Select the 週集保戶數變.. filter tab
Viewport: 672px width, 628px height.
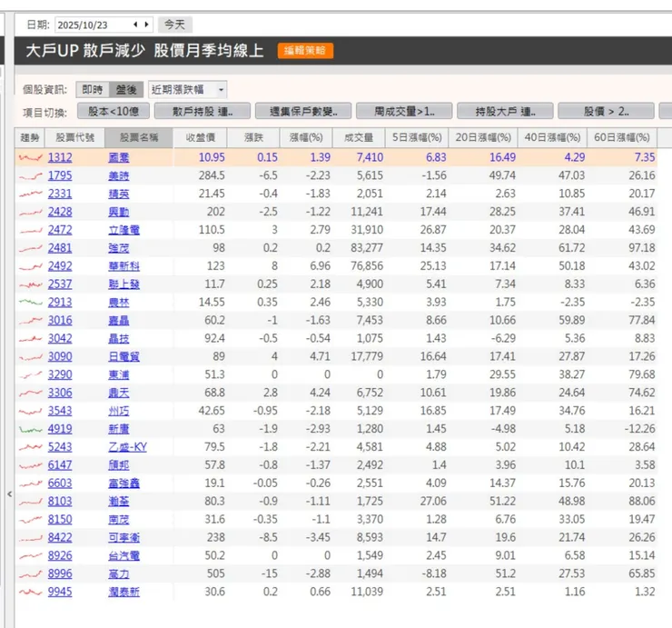(303, 111)
